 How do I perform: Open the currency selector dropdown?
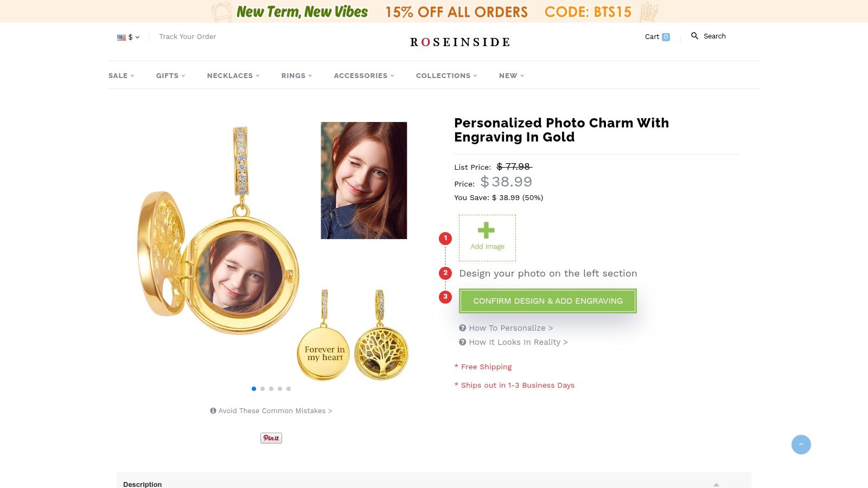[129, 37]
